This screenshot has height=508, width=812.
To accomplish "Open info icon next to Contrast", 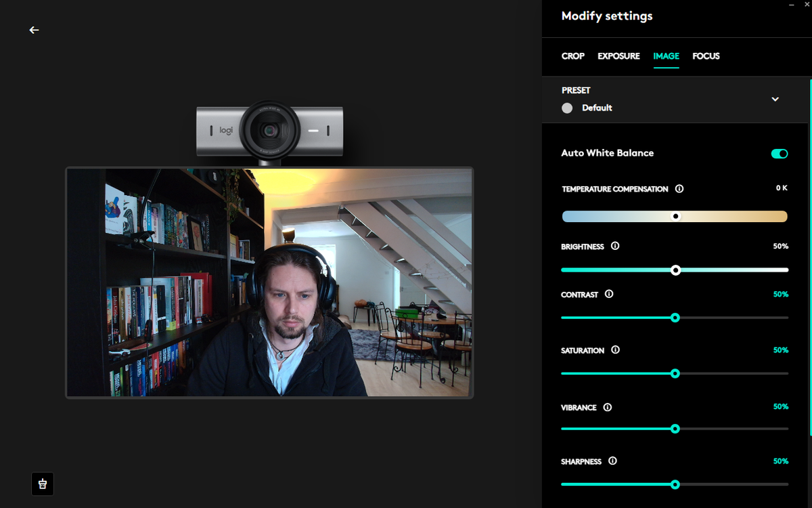I will [x=609, y=294].
